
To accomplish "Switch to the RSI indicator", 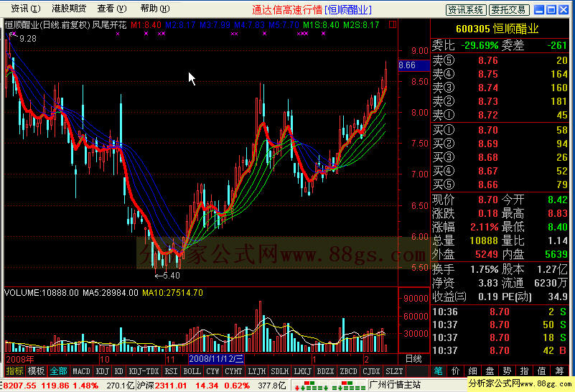I will pyautogui.click(x=171, y=371).
